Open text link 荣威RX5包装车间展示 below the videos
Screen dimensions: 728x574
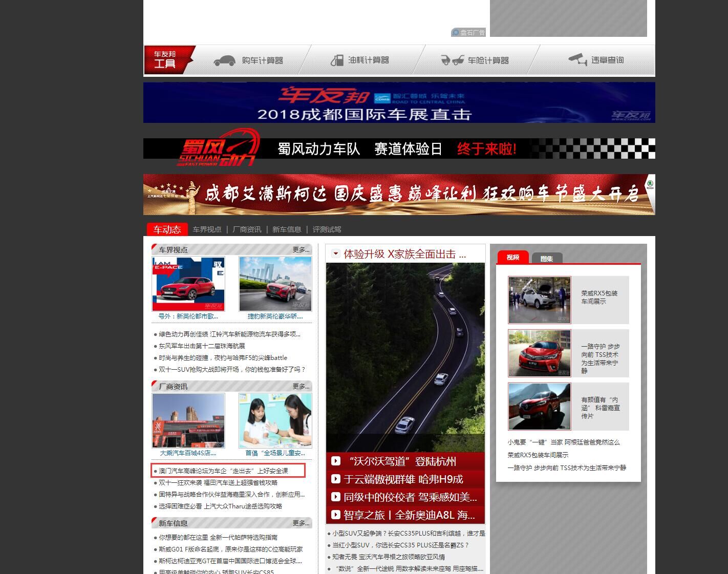538,455
